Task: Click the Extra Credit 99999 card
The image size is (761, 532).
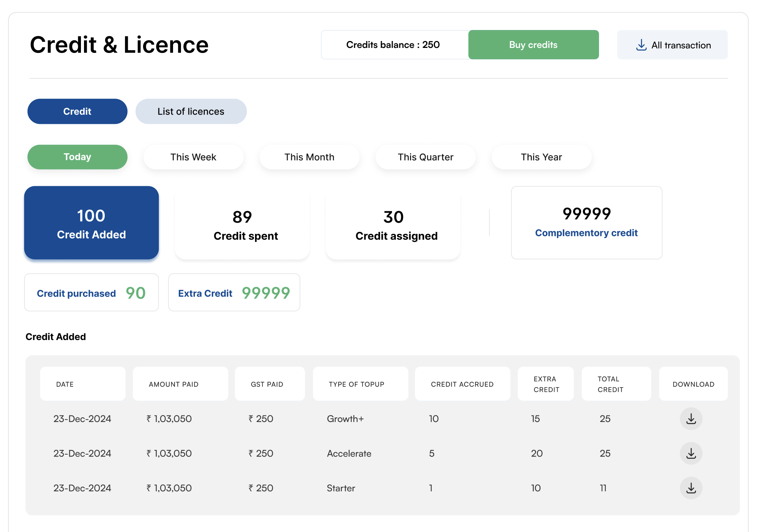Action: (234, 292)
